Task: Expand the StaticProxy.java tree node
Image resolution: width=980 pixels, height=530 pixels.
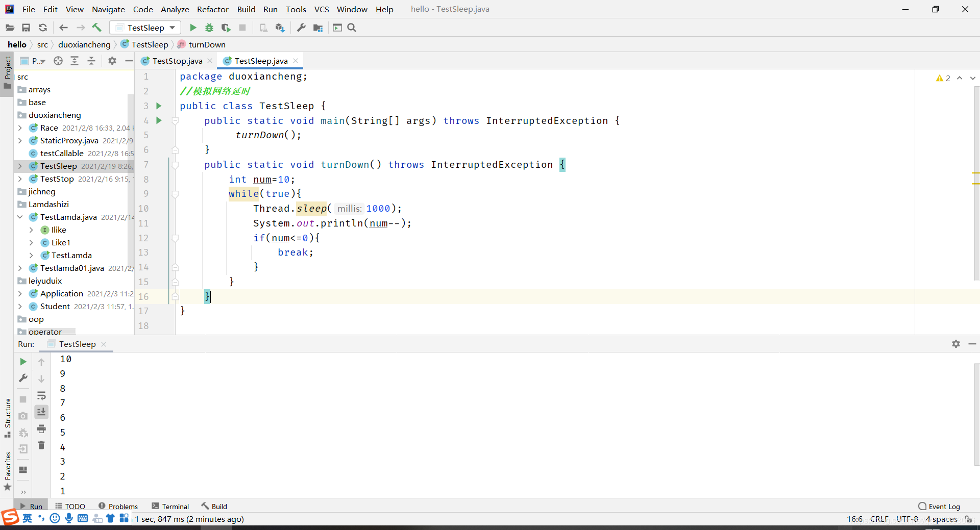Action: pos(20,140)
